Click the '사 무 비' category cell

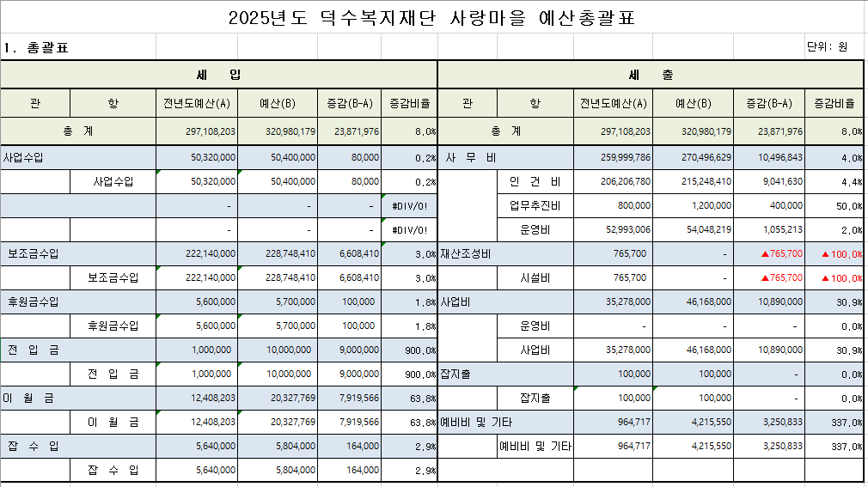(470, 158)
